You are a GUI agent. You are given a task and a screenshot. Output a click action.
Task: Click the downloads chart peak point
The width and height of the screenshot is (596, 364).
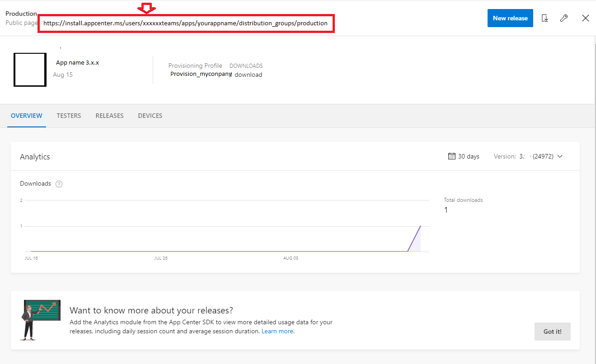[420, 225]
